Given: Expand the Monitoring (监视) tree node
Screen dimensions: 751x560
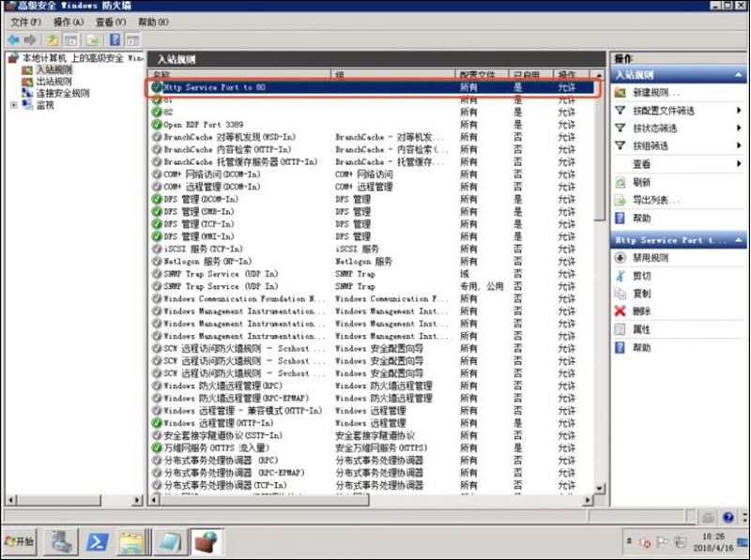Looking at the screenshot, I should pyautogui.click(x=14, y=105).
